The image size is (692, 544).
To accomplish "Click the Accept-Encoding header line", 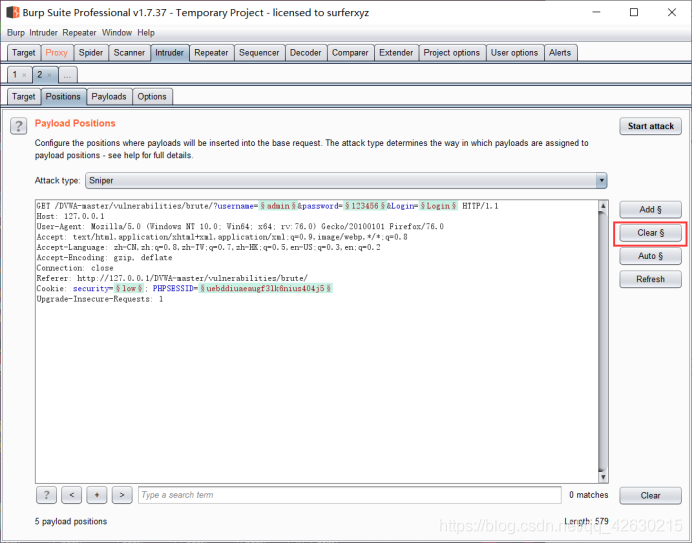I will point(104,258).
